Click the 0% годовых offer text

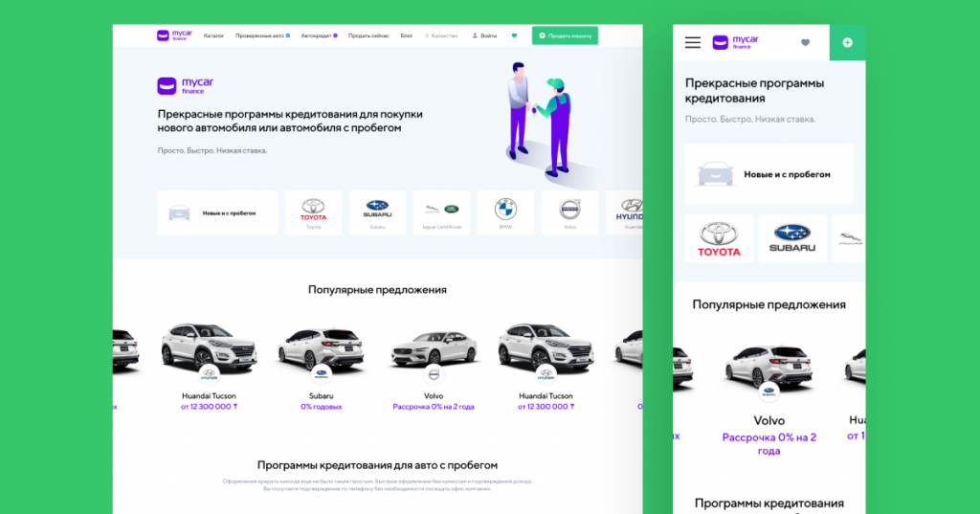322,407
